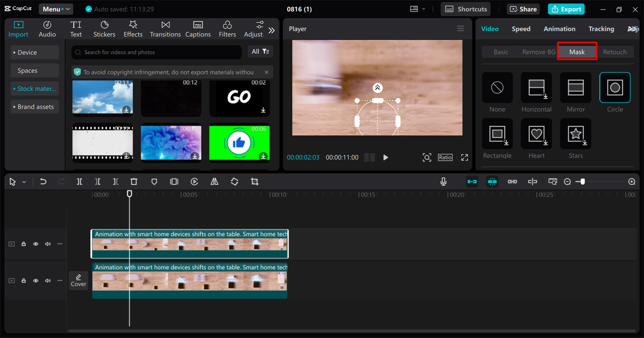Image resolution: width=644 pixels, height=338 pixels.
Task: Open the Captions tab
Action: (x=198, y=29)
